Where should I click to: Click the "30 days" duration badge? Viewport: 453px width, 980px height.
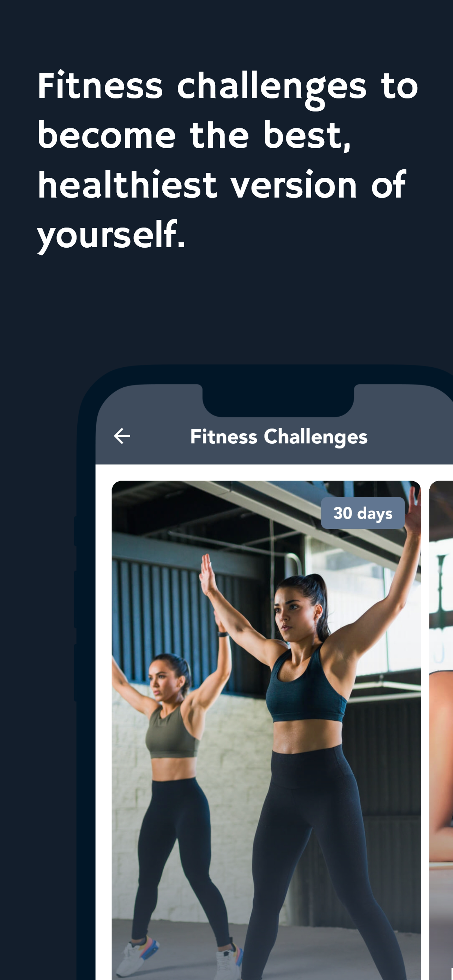[362, 513]
